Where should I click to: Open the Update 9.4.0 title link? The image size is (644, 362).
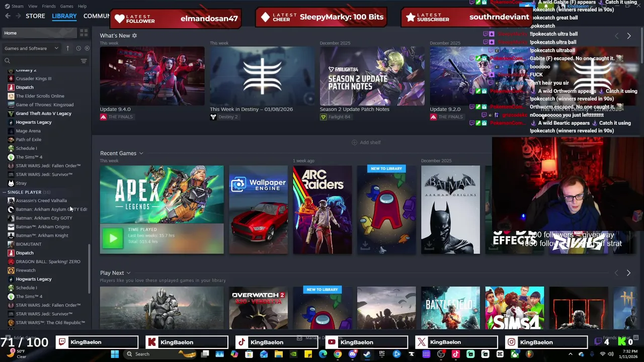pos(115,109)
